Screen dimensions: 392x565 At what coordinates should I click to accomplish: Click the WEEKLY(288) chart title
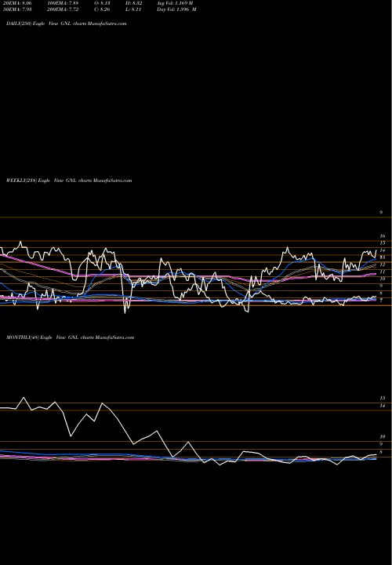coord(69,180)
